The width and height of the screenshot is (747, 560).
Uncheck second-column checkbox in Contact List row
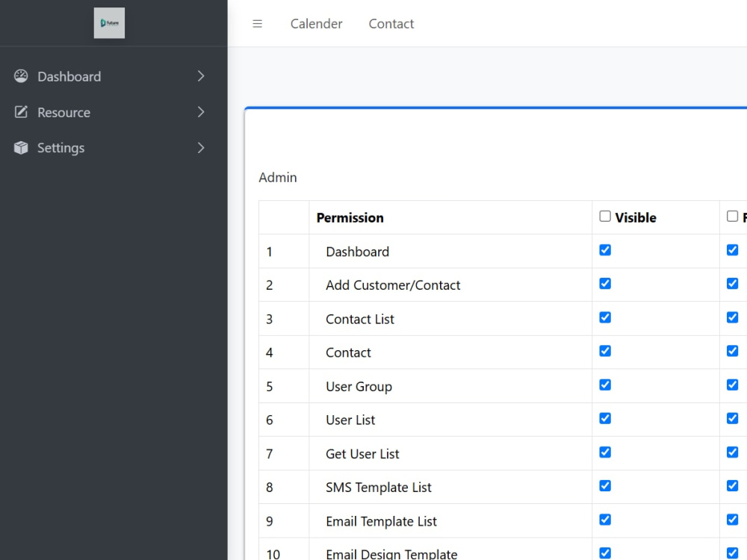coord(732,317)
